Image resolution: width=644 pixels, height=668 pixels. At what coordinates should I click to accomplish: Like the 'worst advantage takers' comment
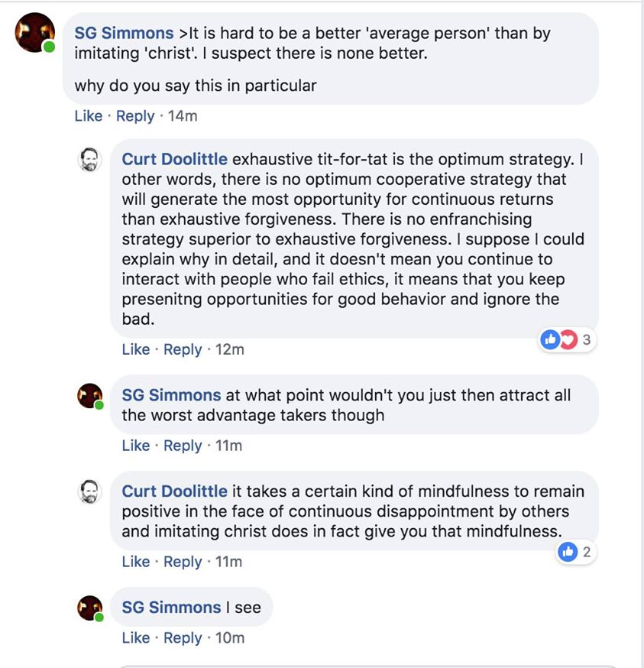136,446
